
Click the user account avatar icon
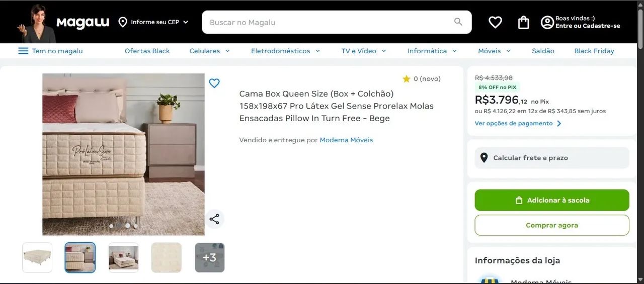pyautogui.click(x=547, y=22)
